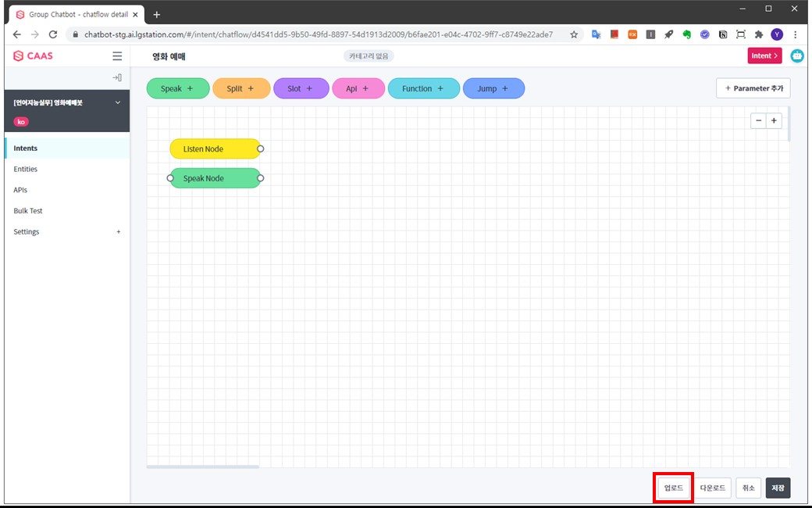Zoom in the canvas with plus button
Image resolution: width=812 pixels, height=508 pixels.
point(774,120)
